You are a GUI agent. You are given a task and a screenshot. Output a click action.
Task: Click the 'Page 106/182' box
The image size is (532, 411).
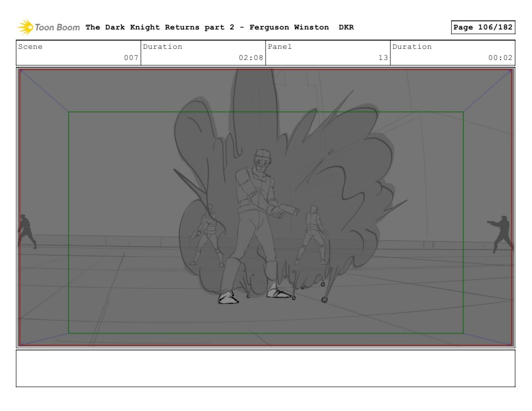click(483, 27)
